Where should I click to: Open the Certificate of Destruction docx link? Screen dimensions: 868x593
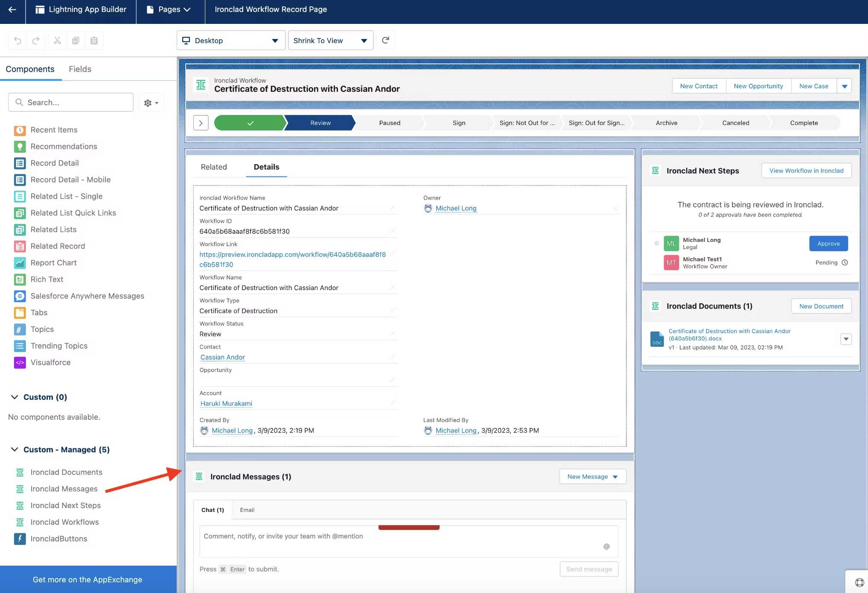729,335
